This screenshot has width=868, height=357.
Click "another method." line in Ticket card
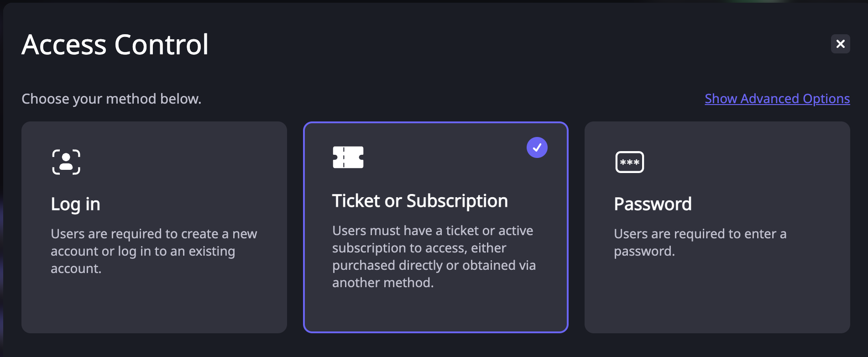[x=383, y=283]
